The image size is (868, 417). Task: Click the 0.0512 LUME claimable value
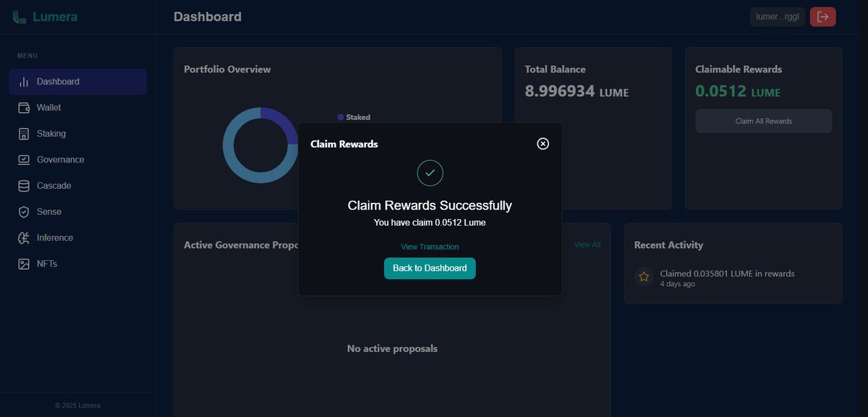(x=738, y=92)
